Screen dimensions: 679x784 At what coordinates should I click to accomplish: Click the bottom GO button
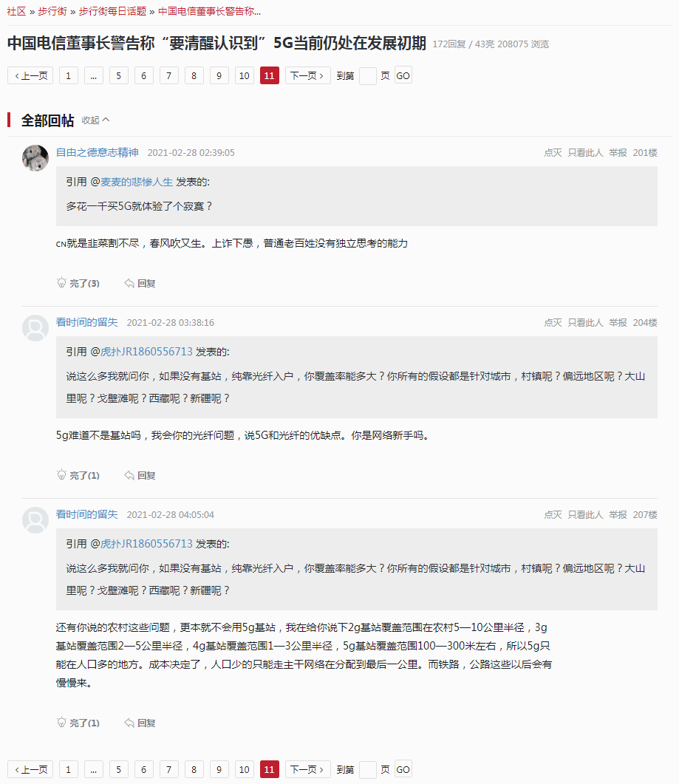point(403,769)
